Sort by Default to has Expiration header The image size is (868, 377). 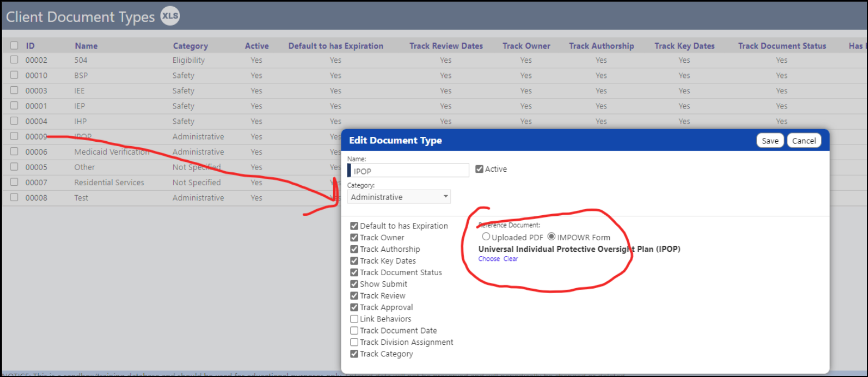(x=335, y=46)
